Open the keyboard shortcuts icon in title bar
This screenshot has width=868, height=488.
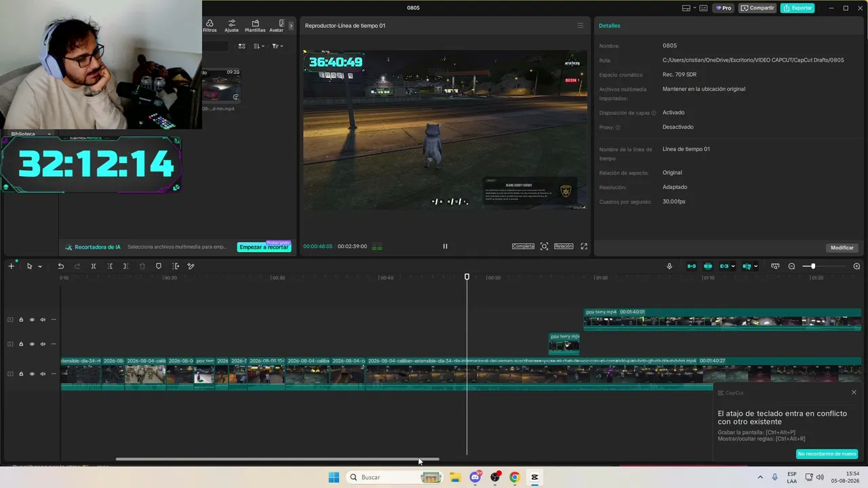coord(703,8)
